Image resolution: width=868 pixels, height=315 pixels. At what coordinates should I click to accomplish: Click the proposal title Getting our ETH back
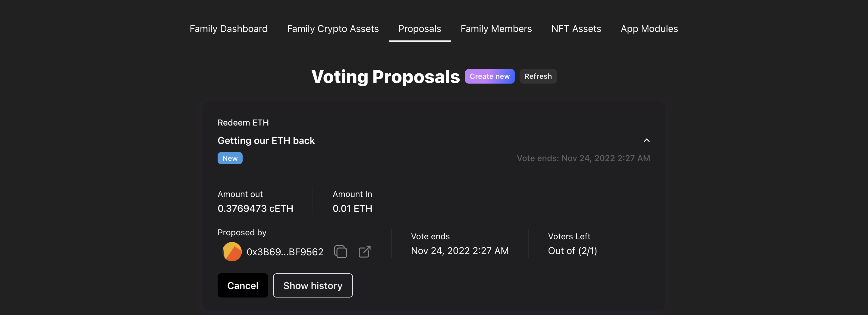pos(266,141)
